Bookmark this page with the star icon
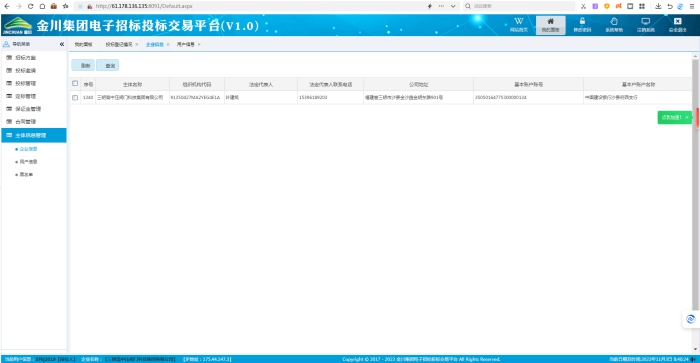This screenshot has width=700, height=363. pyautogui.click(x=66, y=6)
